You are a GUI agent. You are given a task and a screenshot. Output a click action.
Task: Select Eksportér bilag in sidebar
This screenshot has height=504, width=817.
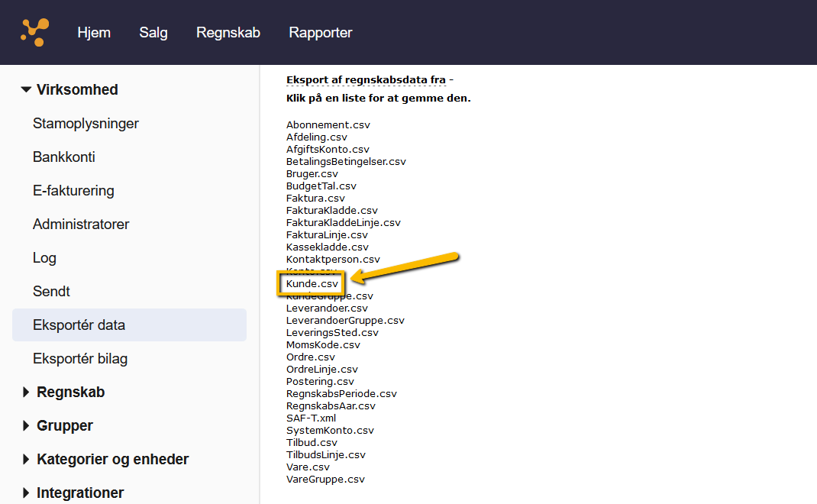click(80, 358)
